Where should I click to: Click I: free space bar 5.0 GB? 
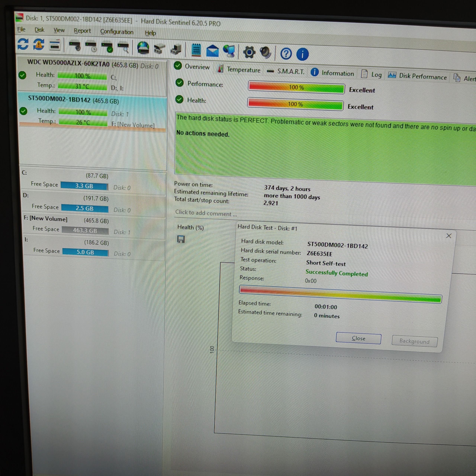click(x=86, y=252)
